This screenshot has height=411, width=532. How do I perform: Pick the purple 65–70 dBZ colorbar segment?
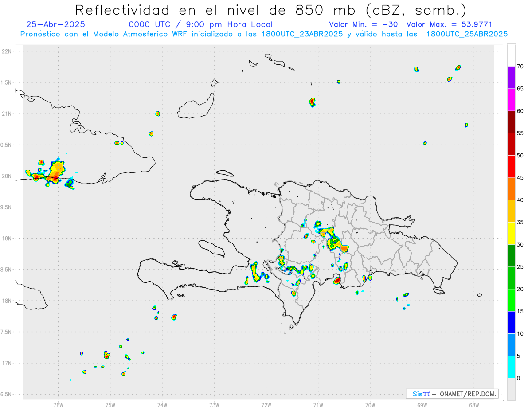pyautogui.click(x=511, y=78)
